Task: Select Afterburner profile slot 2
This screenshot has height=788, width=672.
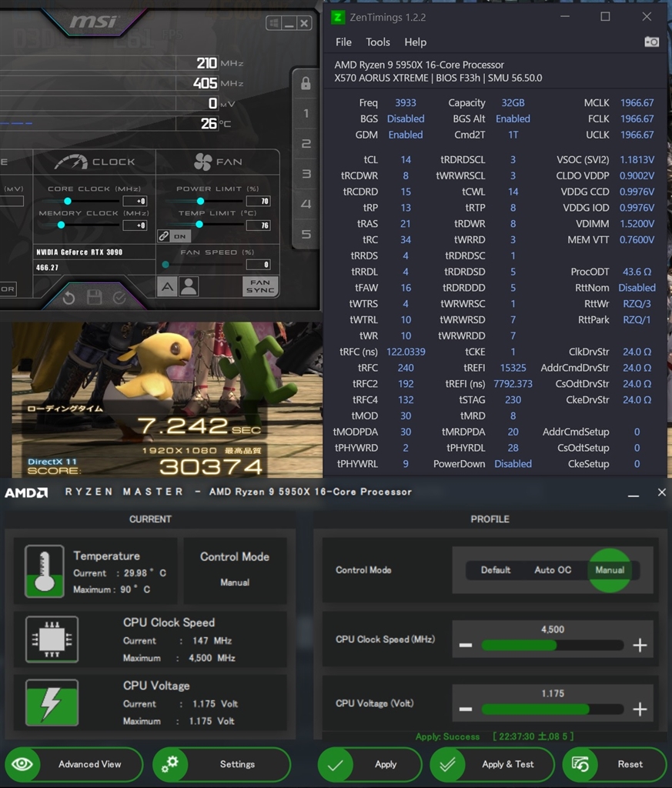Action: [x=306, y=144]
